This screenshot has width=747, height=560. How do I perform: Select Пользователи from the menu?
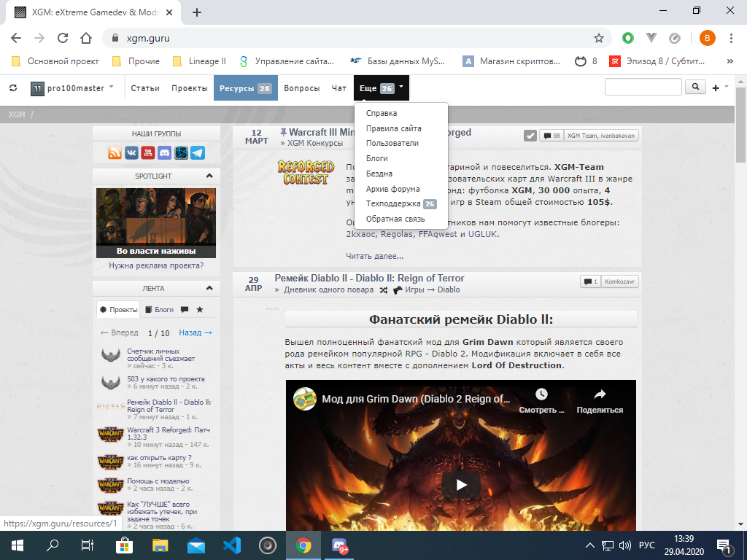[392, 143]
